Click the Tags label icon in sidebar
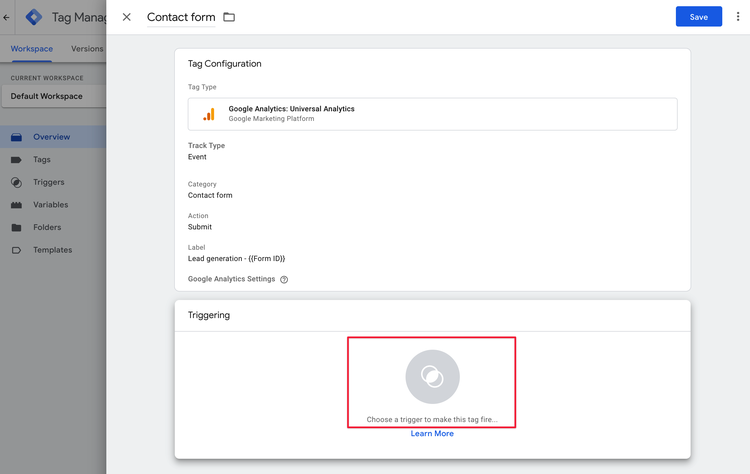The height and width of the screenshot is (474, 750). (x=16, y=160)
